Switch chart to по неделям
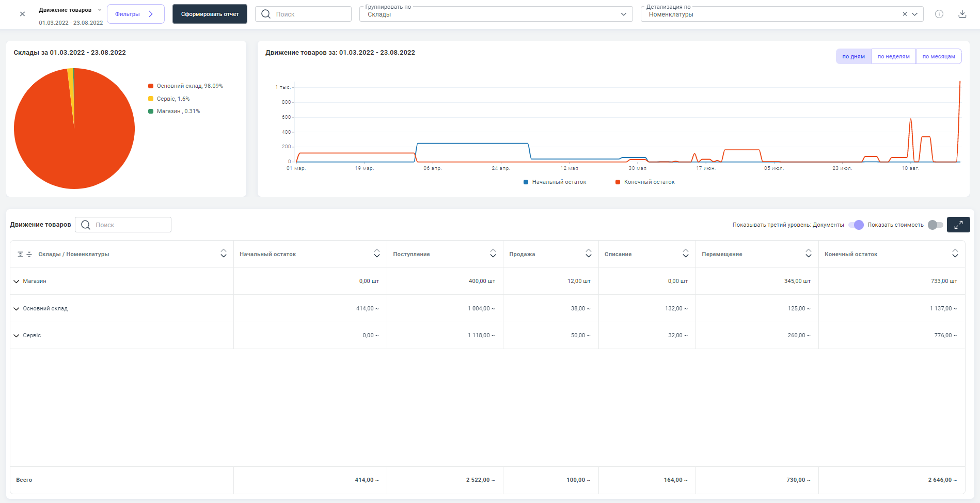 pyautogui.click(x=893, y=56)
